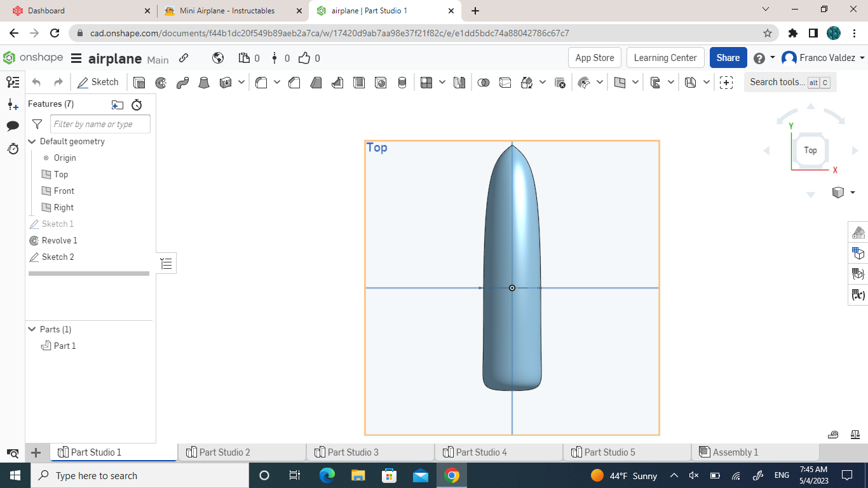Click the filter features input field
This screenshot has width=868, height=488.
100,124
